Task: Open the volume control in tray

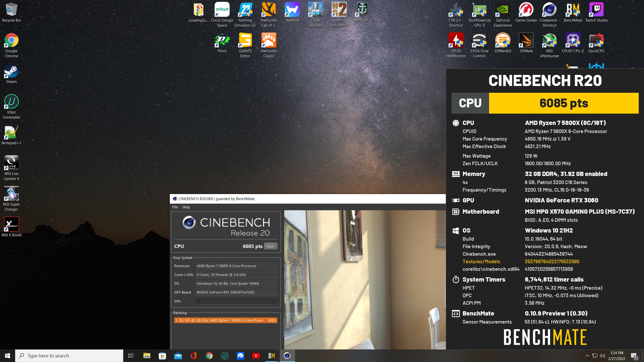Action: point(602,356)
